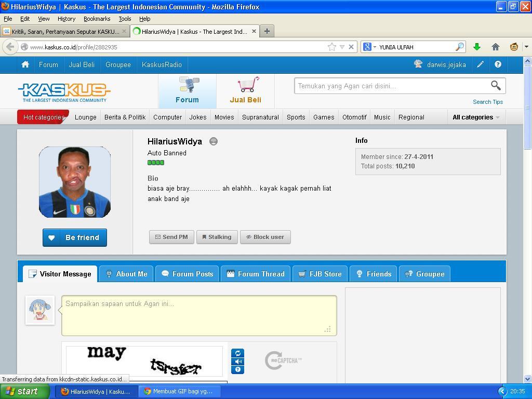Open the Otomotif category
Image resolution: width=532 pixels, height=399 pixels.
click(354, 117)
